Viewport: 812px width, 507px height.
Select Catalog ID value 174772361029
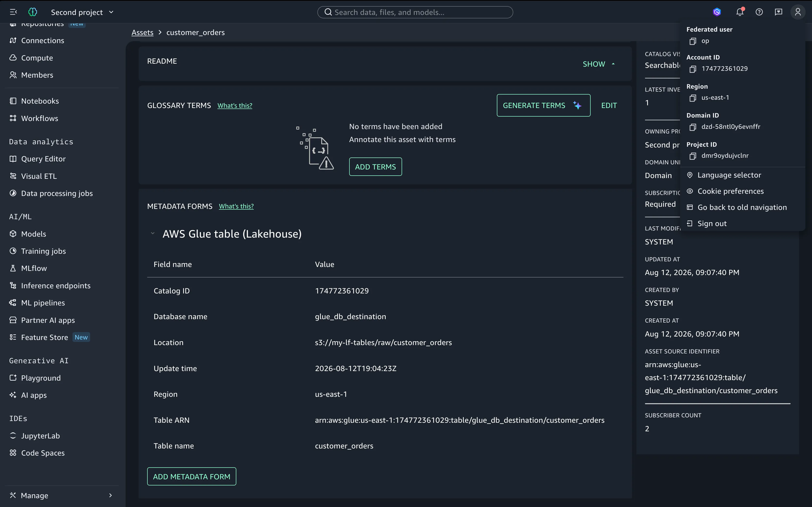(x=342, y=291)
